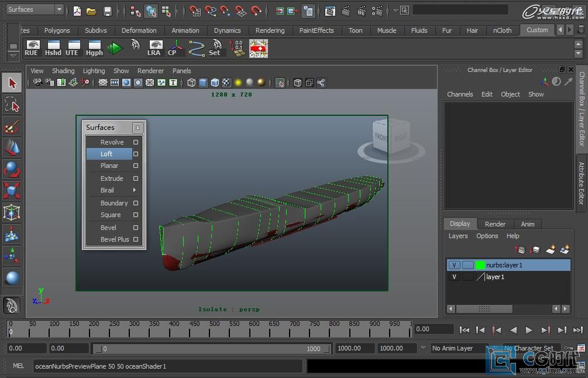Go to start of playback range
This screenshot has height=378, width=588.
(x=464, y=330)
